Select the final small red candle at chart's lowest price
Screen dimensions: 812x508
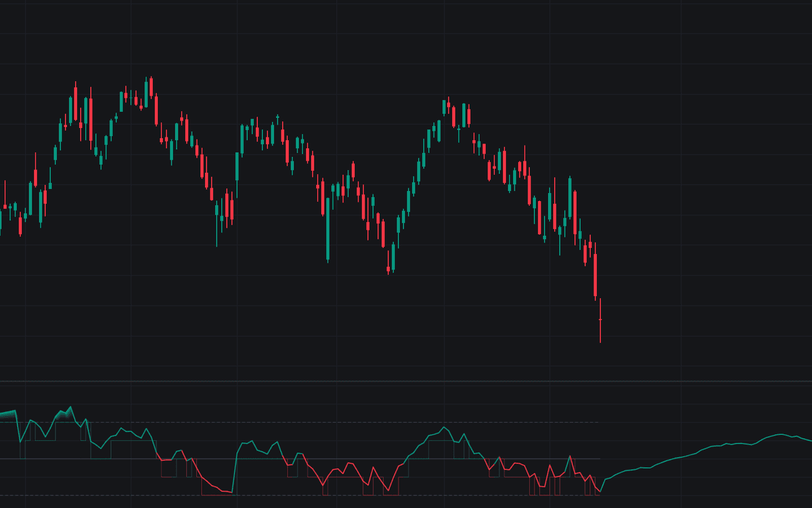600,320
